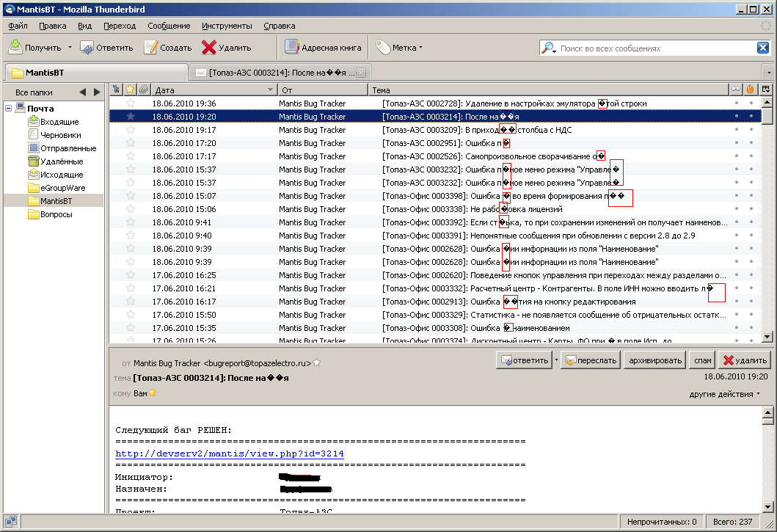Select the Отправленные folder
The height and width of the screenshot is (532, 777).
pyautogui.click(x=62, y=148)
